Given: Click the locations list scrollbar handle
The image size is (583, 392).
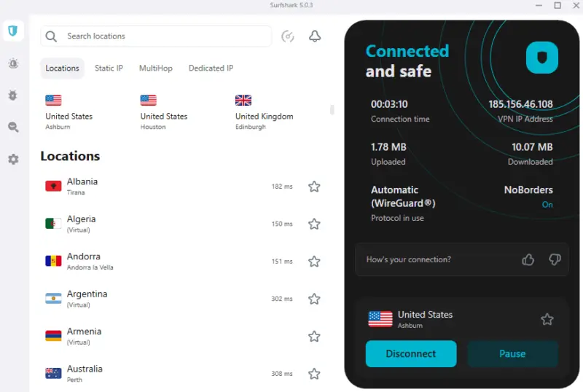Looking at the screenshot, I should point(332,110).
